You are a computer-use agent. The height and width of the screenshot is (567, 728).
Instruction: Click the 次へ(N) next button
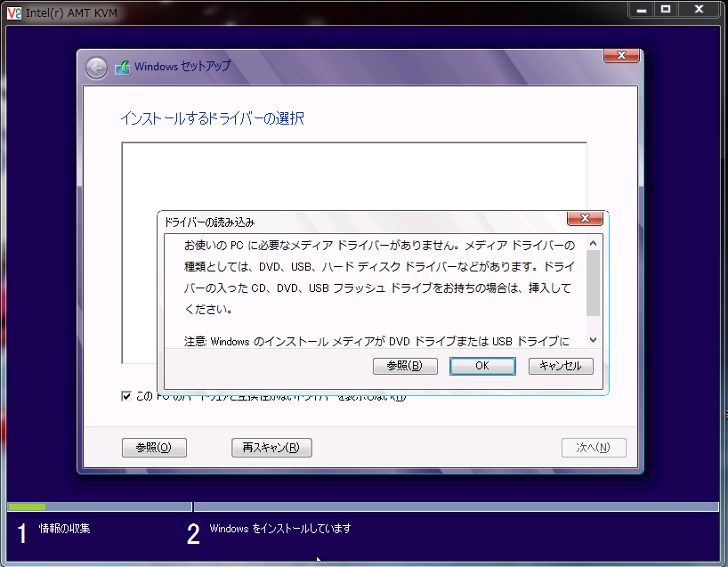594,448
